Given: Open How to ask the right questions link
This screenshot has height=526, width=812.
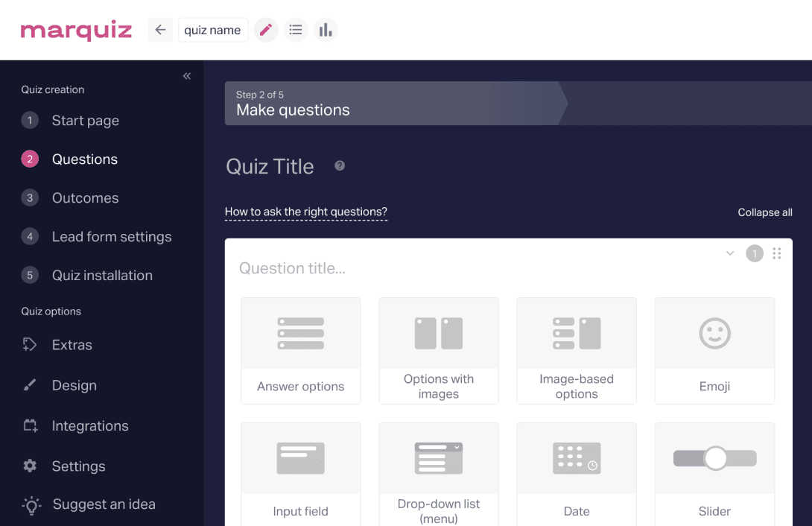Looking at the screenshot, I should tap(306, 212).
